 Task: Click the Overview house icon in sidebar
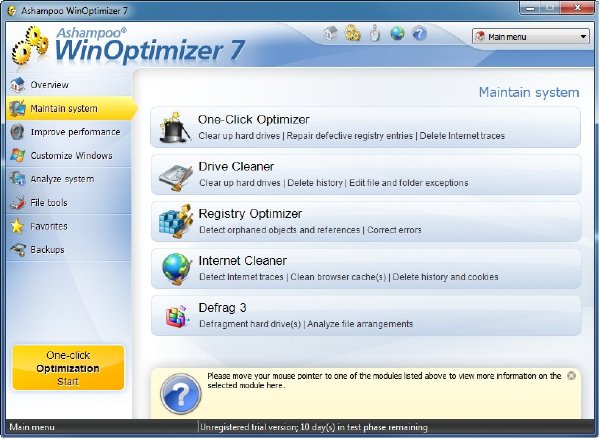17,85
